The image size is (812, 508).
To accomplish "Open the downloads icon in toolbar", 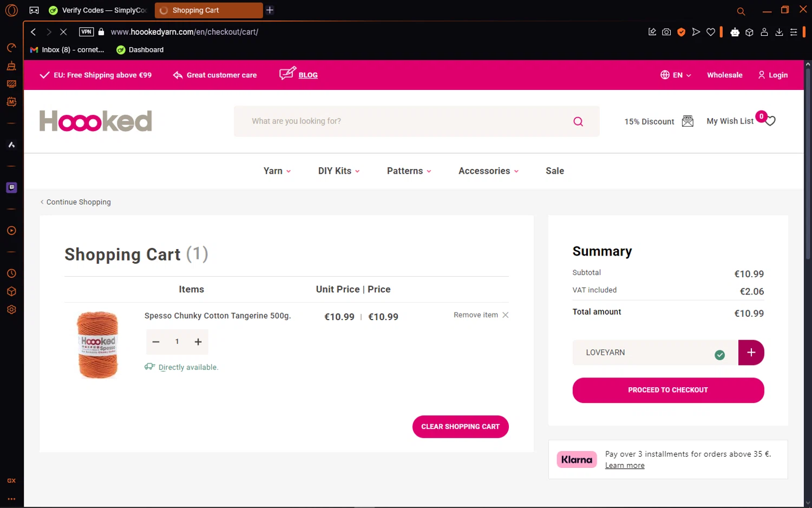I will pyautogui.click(x=779, y=32).
